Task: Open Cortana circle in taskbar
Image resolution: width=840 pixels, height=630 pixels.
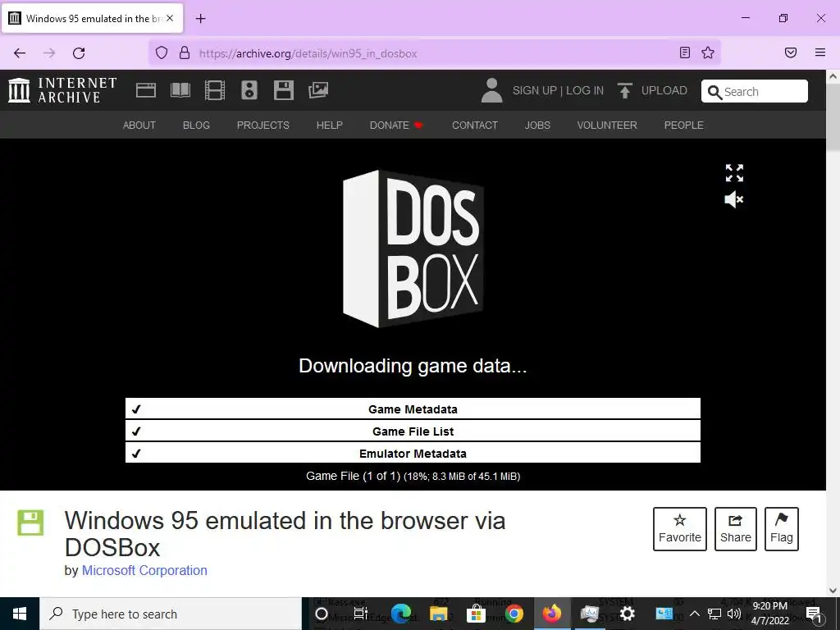Action: click(x=322, y=614)
